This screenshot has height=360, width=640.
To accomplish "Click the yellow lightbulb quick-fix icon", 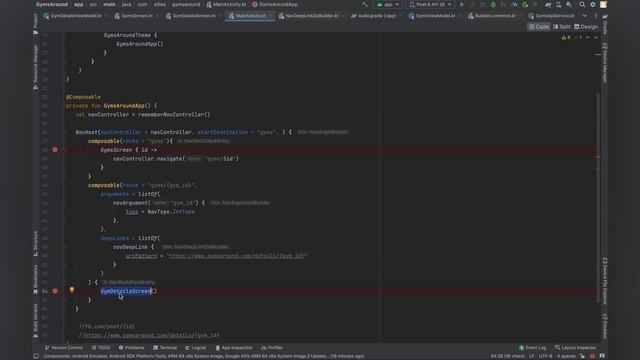I will [x=72, y=290].
